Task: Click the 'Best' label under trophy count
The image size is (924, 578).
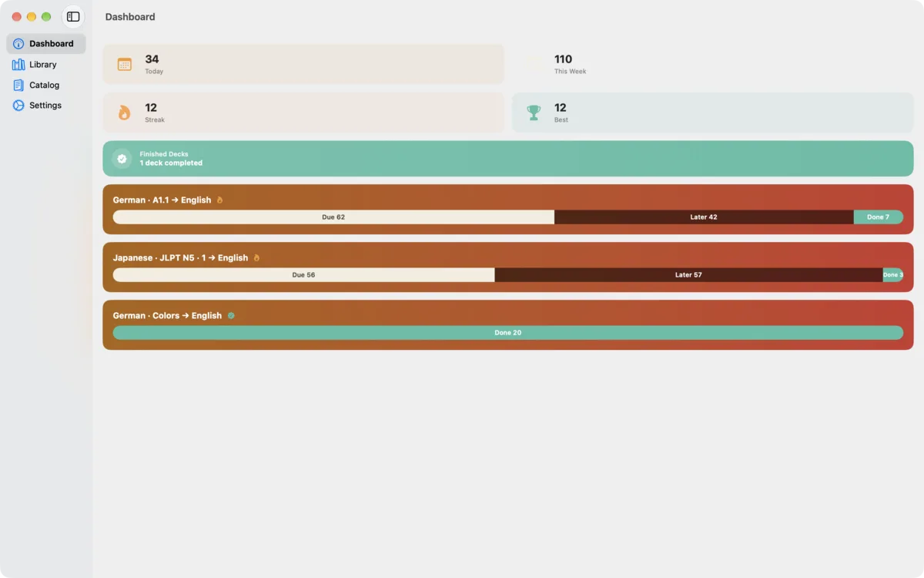Action: pyautogui.click(x=561, y=120)
